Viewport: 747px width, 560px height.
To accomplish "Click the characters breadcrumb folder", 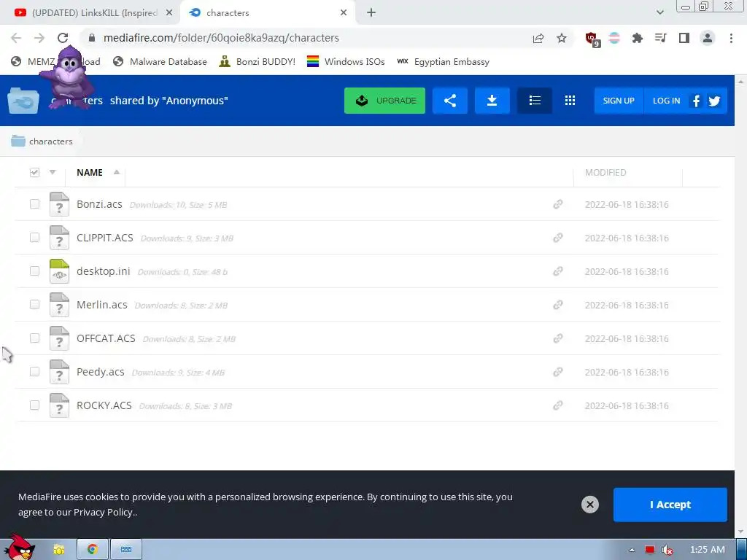I will 42,141.
